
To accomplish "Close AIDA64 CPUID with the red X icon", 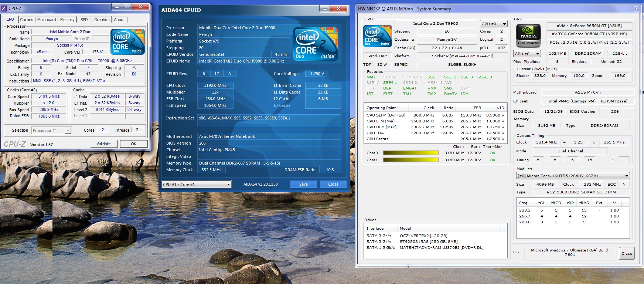I will tap(338, 9).
